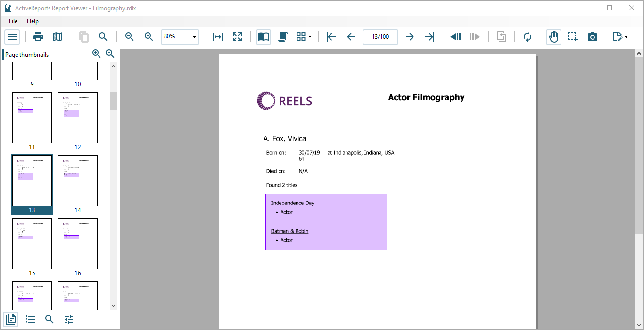Click the birthplace Indianapolis, Indiana, USA
The width and height of the screenshot is (644, 330).
pyautogui.click(x=364, y=153)
